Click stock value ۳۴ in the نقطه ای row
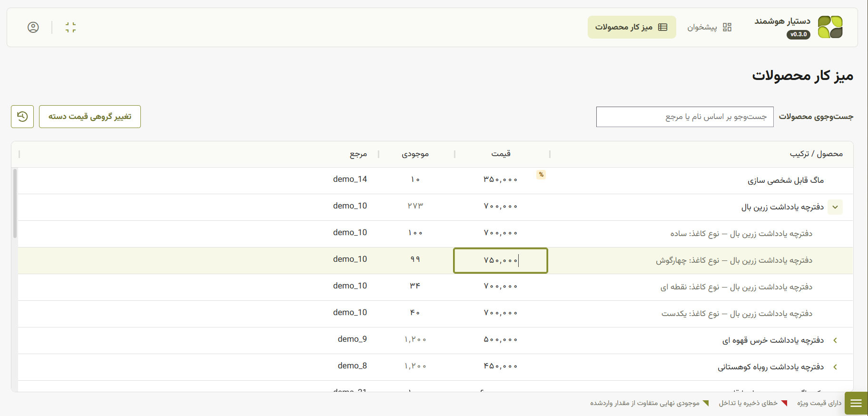Screen dimensions: 868x416 [415, 286]
